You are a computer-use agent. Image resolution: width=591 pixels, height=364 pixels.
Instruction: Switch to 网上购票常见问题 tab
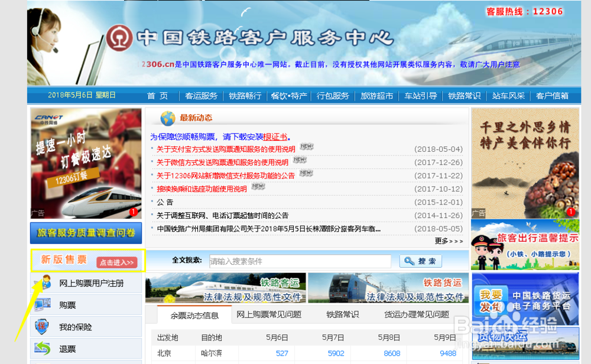pyautogui.click(x=269, y=314)
